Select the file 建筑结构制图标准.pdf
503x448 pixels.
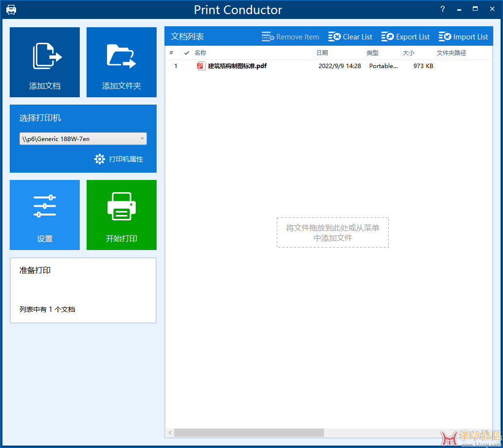(x=237, y=66)
